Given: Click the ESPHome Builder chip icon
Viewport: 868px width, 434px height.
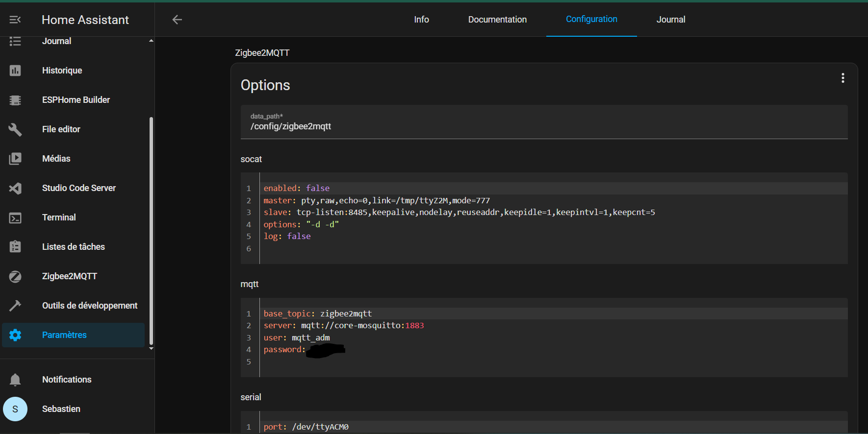Looking at the screenshot, I should 15,100.
